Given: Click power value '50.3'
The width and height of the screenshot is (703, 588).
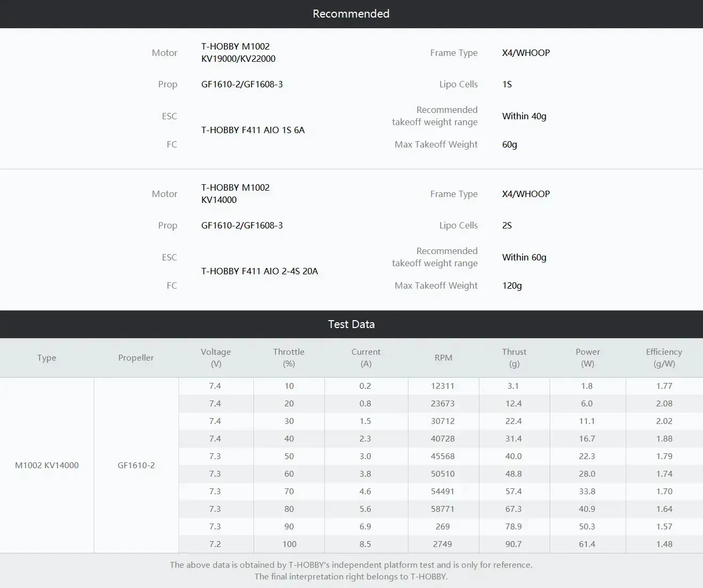Looking at the screenshot, I should coord(587,527).
